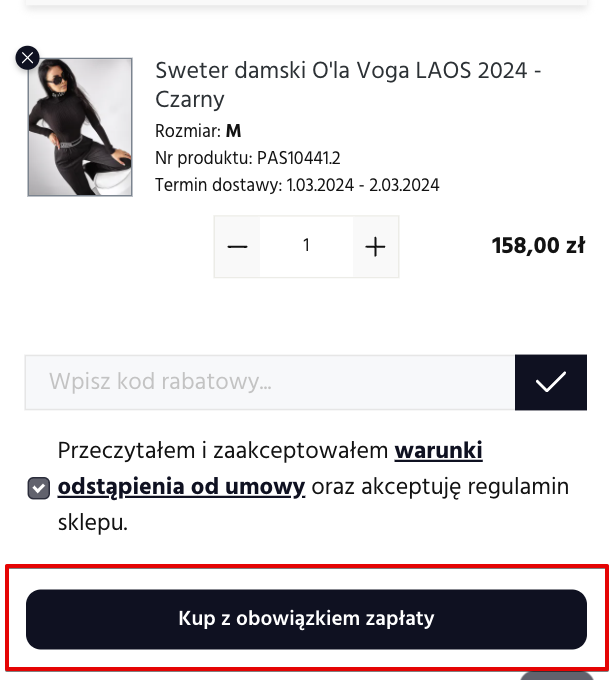
Task: Decrease quantity with the minus button
Action: (237, 247)
